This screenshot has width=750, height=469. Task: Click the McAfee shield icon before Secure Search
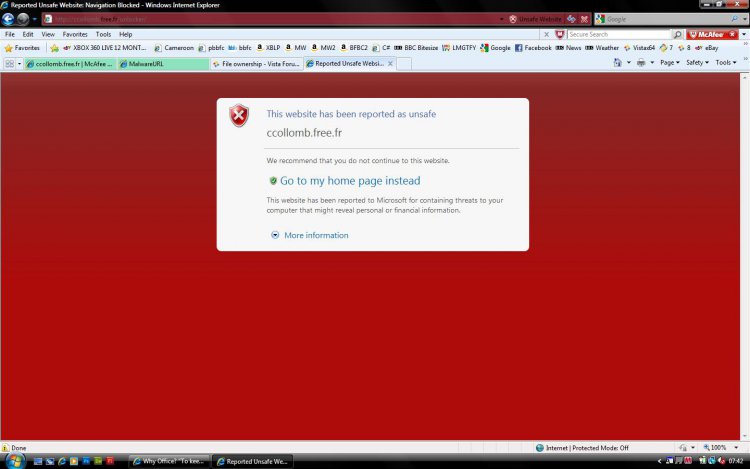[559, 34]
